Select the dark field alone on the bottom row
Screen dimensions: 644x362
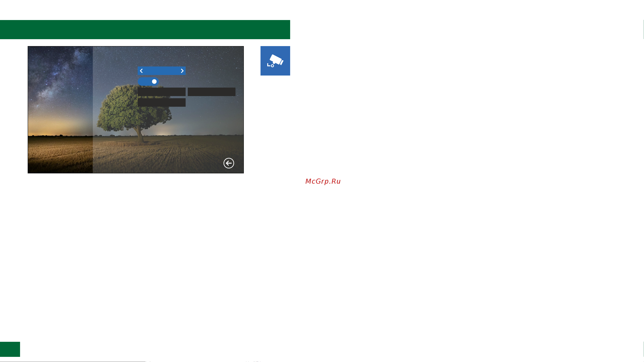[162, 102]
